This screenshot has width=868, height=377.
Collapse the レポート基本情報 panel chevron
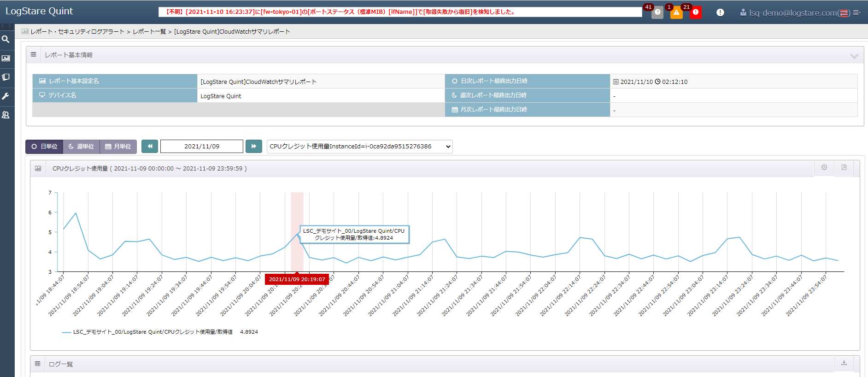pyautogui.click(x=854, y=56)
